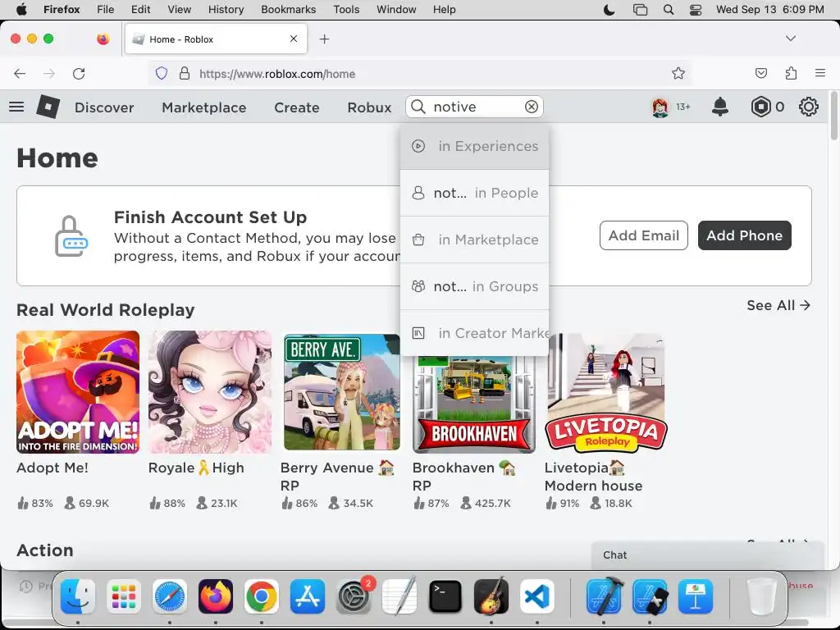The image size is (840, 630).
Task: Open System Settings from the Dock
Action: [354, 596]
